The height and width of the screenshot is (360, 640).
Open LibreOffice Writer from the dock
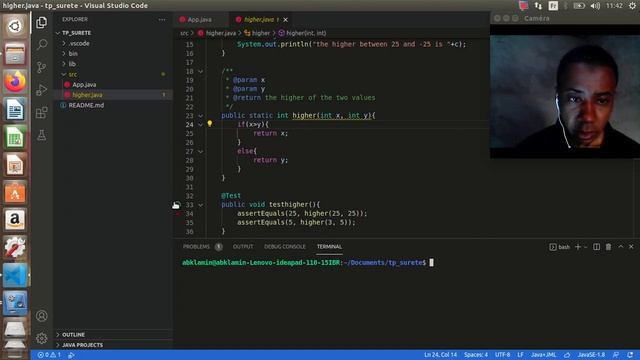click(x=15, y=109)
